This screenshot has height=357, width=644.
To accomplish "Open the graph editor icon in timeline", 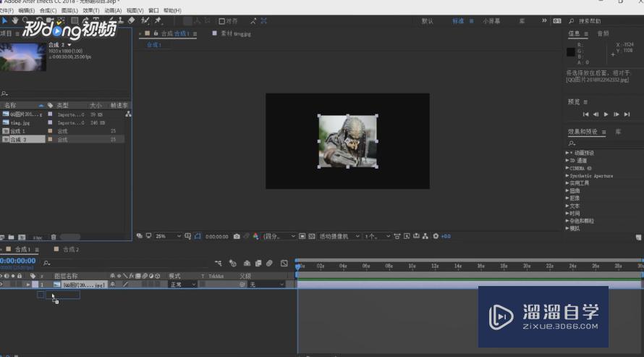I will pyautogui.click(x=284, y=264).
